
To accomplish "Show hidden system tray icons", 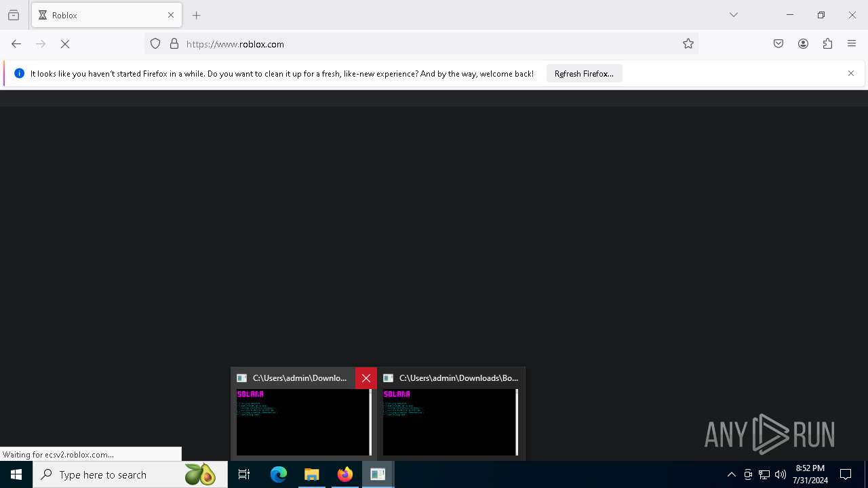I will [731, 474].
